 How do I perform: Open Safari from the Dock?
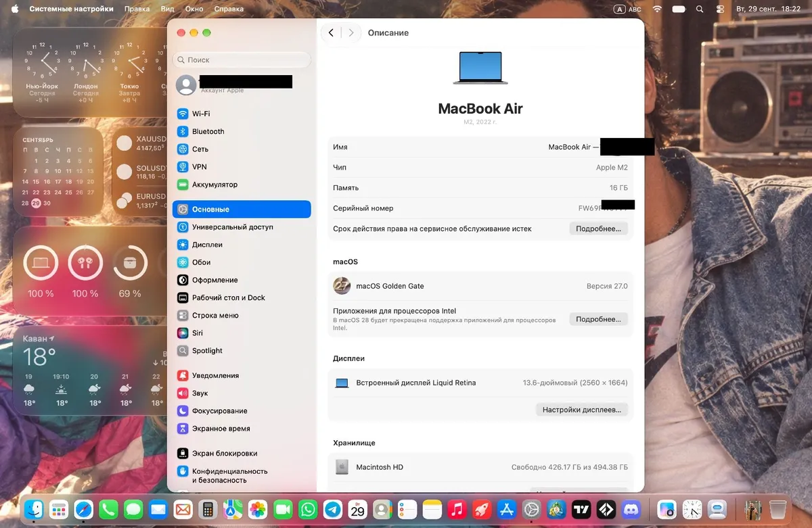pyautogui.click(x=84, y=509)
